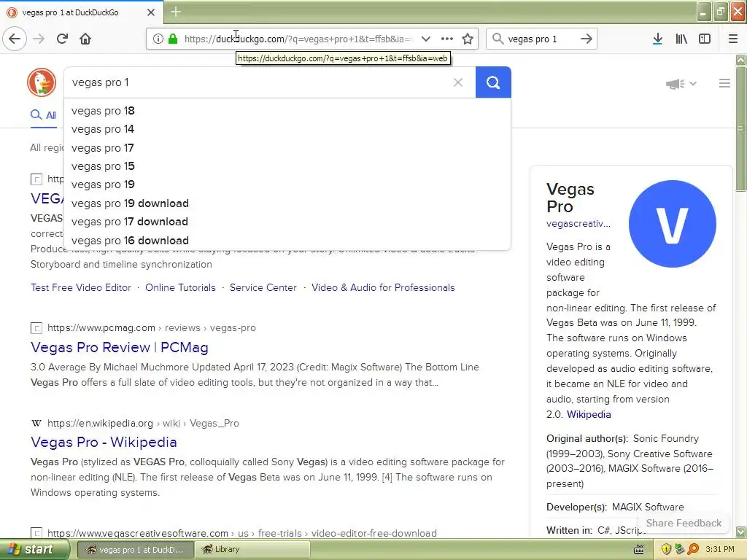Click the Firefox search bar text field
747x560 pixels.
541,39
